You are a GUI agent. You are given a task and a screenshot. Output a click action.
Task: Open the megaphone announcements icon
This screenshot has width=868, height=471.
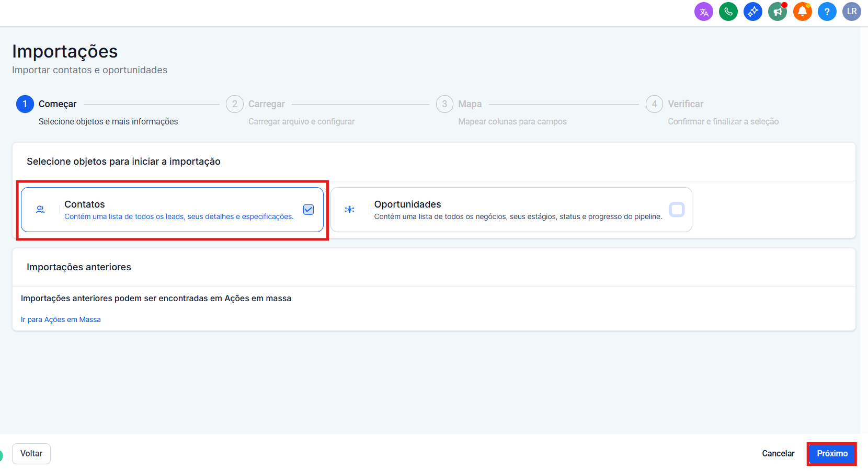[778, 12]
